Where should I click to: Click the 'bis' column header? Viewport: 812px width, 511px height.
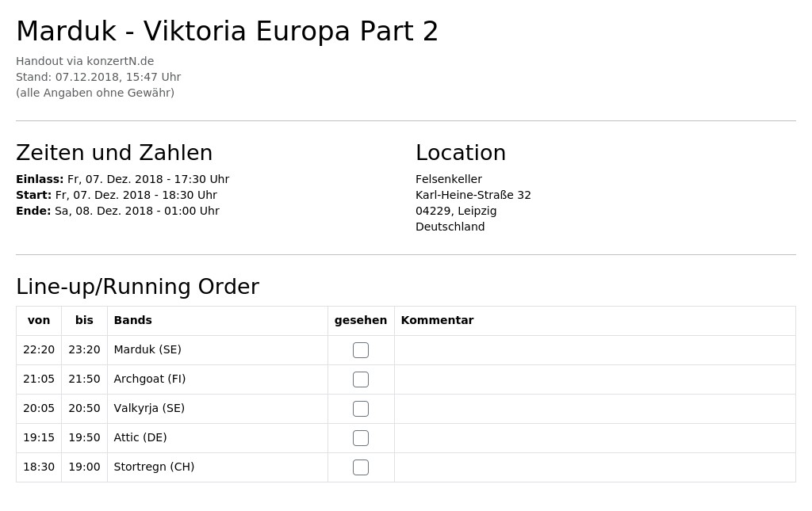(x=84, y=320)
